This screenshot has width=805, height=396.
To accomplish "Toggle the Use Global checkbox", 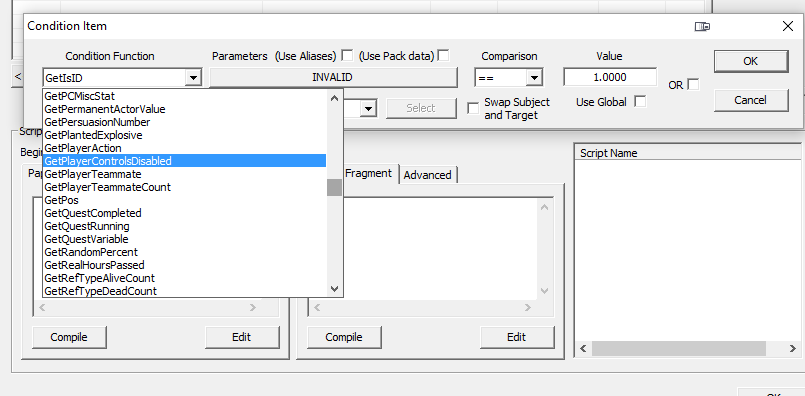I will 640,102.
